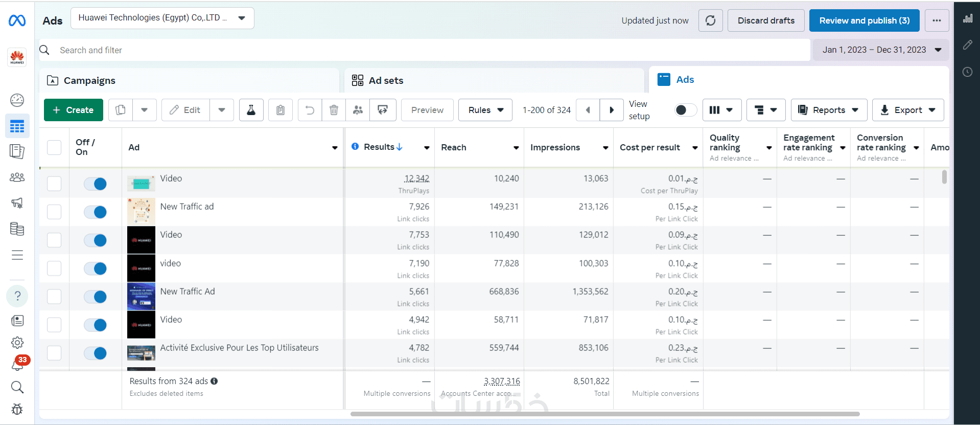Click the duplicate ad icon
Screen dimensions: 980x425
[121, 110]
